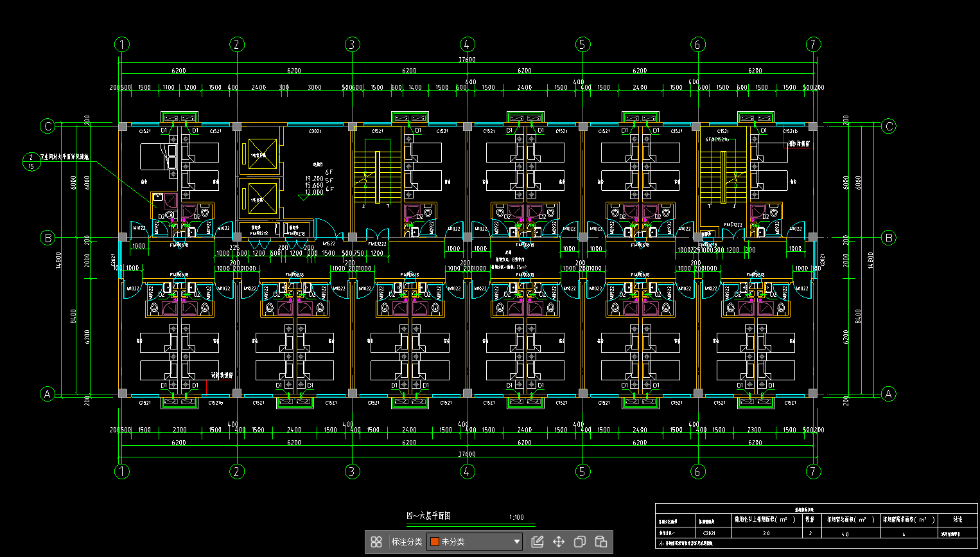Click the four-squares grid icon in toolbar
This screenshot has width=980, height=557.
376,542
